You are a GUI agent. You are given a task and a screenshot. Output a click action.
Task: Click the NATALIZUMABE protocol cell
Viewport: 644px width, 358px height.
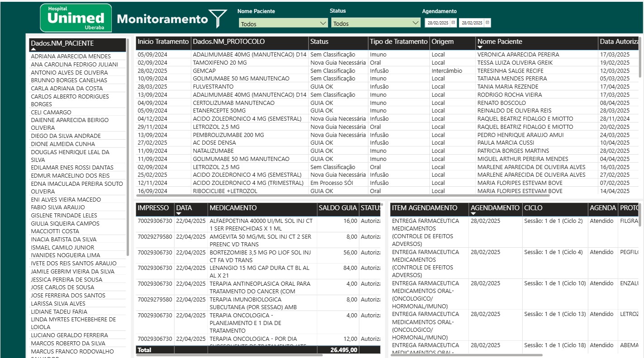tap(213, 151)
